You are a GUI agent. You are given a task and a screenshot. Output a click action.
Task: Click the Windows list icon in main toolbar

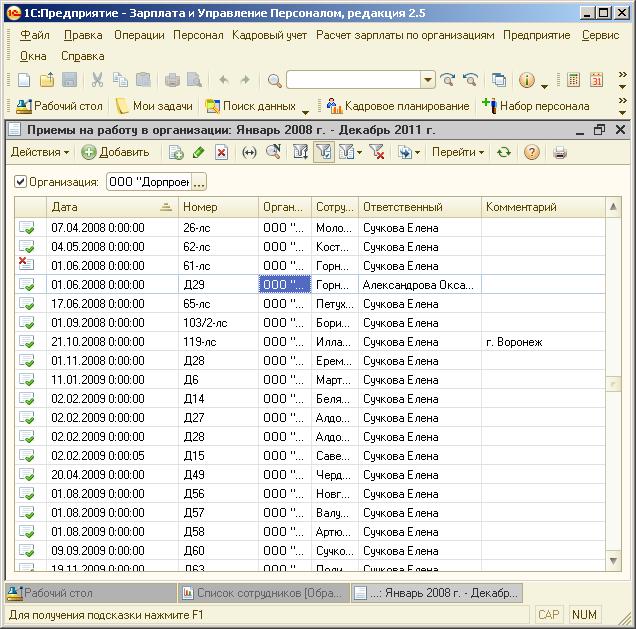(x=498, y=80)
